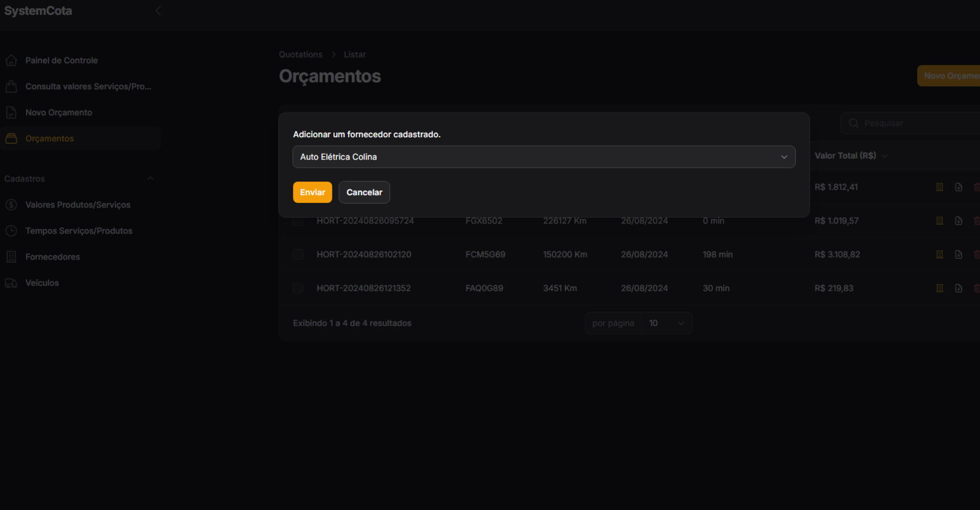Focus the Pesquisar search field

click(911, 123)
